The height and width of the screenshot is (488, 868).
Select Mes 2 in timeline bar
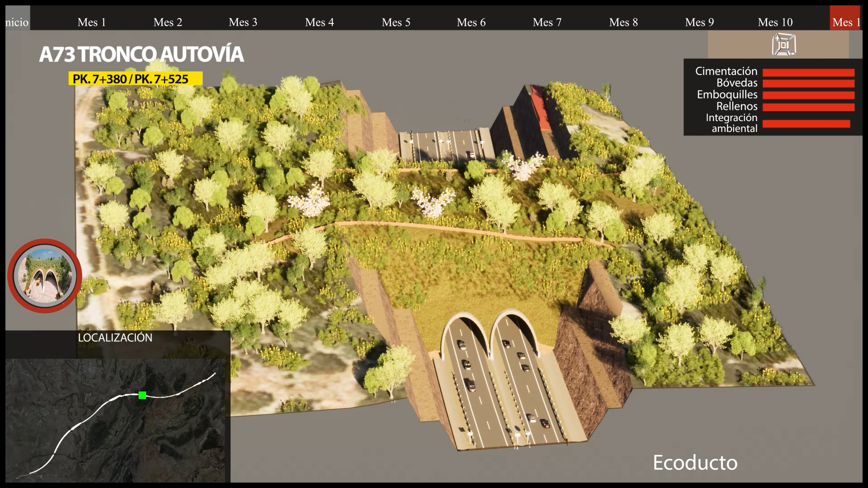168,22
